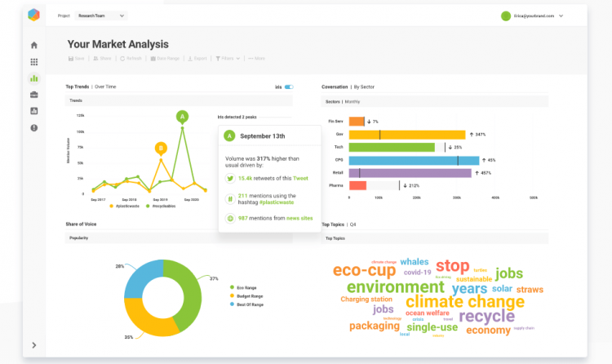612x364 pixels.
Task: Expand the sidebar with bottom chevron
Action: coord(33,345)
